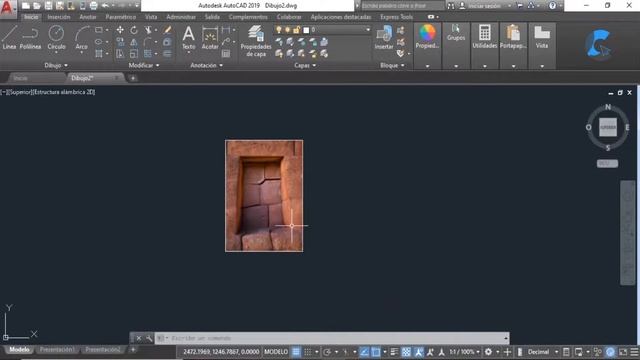Expand the Anotación panel
The width and height of the screenshot is (640, 360).
click(x=207, y=65)
